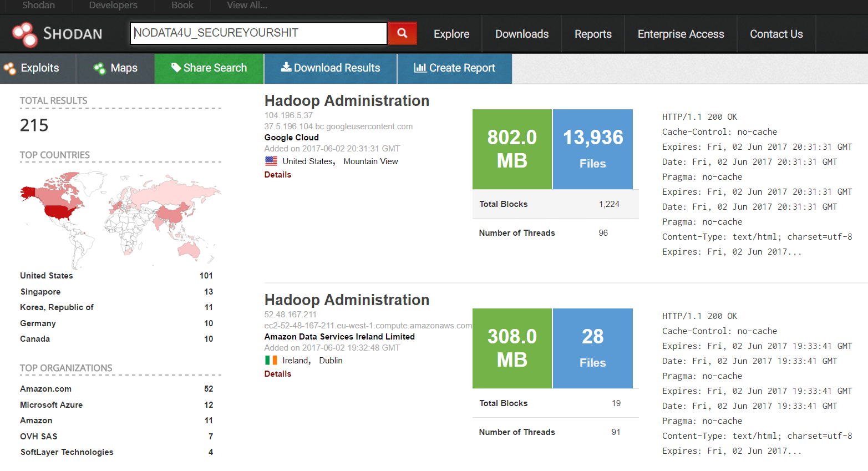
Task: Click the Share Search tag icon
Action: [x=176, y=68]
